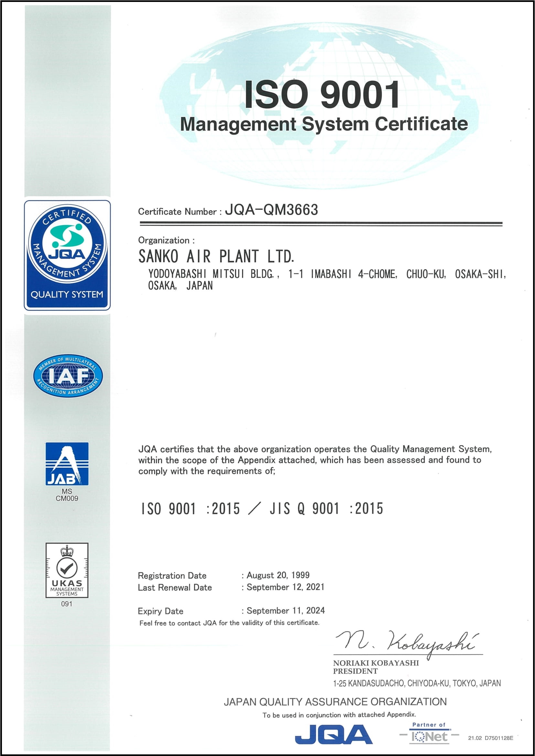Image resolution: width=535 pixels, height=756 pixels.
Task: Click 'QUALITY SYSTEM' text on JQA badge
Action: (67, 294)
